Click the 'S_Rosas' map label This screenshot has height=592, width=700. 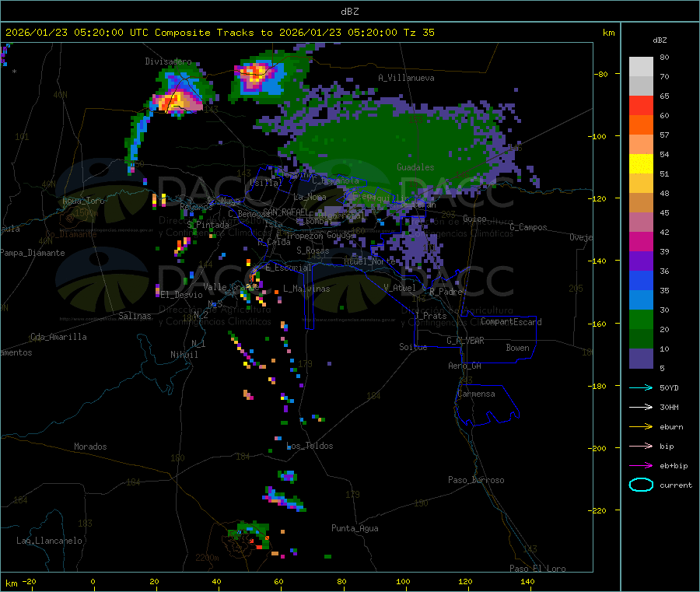point(313,250)
